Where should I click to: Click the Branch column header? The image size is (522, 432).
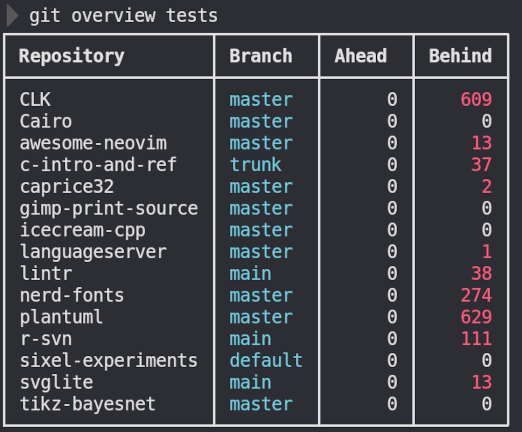click(261, 56)
